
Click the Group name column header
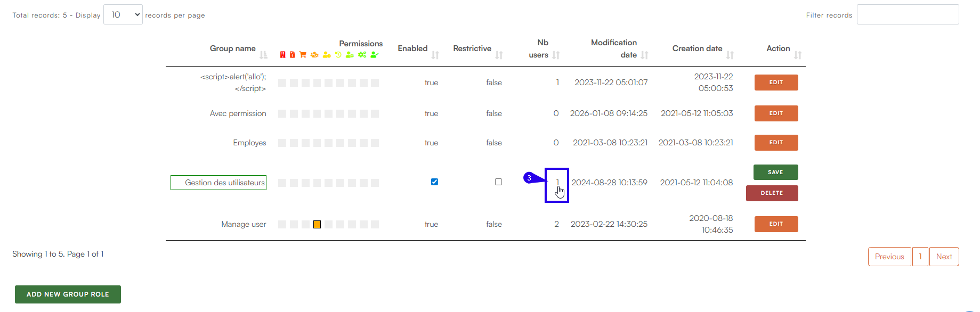point(232,48)
